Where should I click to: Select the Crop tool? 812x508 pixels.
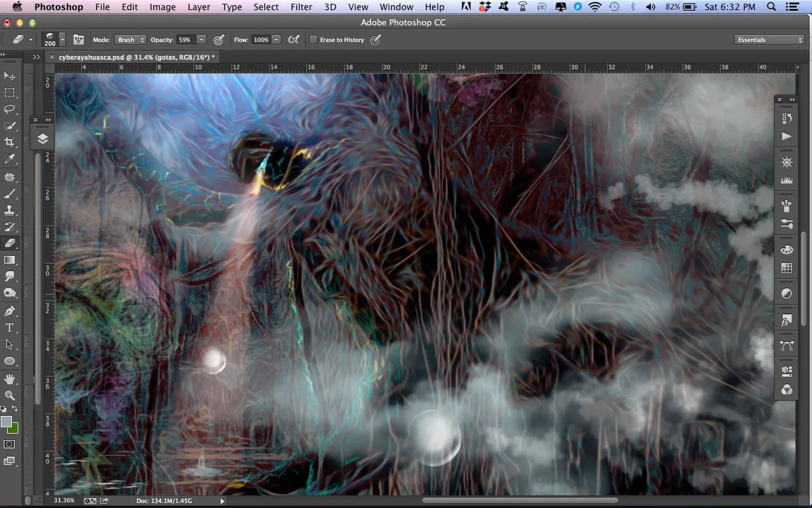point(10,142)
